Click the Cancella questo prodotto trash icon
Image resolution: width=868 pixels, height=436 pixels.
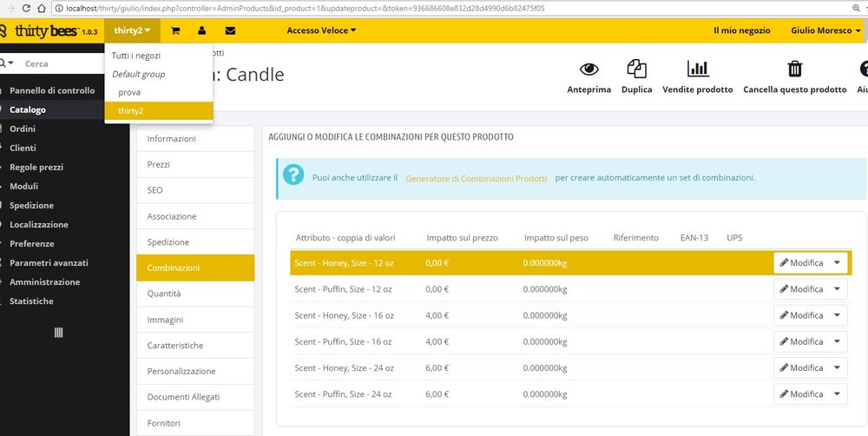794,69
